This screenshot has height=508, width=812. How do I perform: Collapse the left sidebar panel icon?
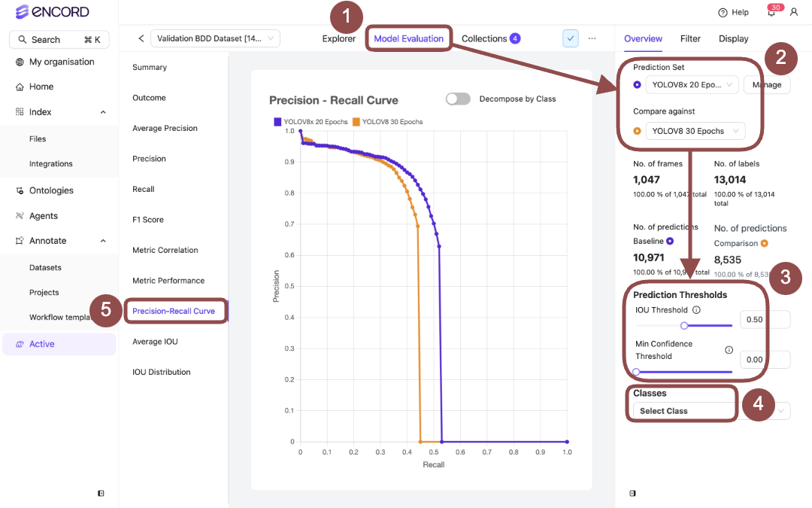pyautogui.click(x=101, y=494)
